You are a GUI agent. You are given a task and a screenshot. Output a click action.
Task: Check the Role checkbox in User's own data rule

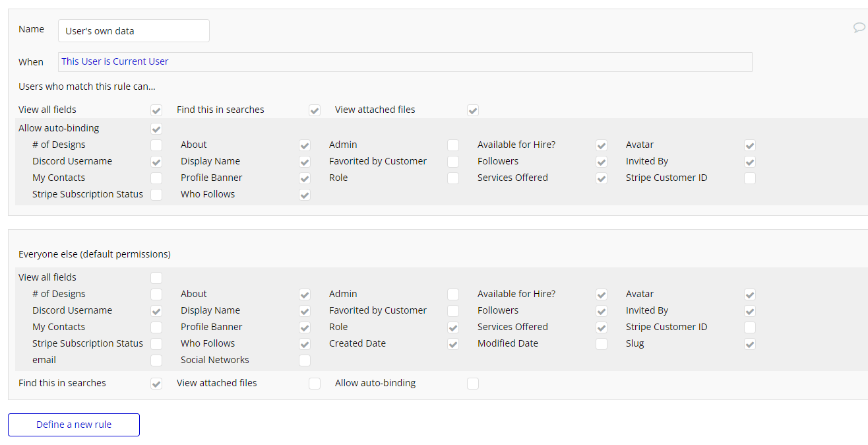(453, 178)
